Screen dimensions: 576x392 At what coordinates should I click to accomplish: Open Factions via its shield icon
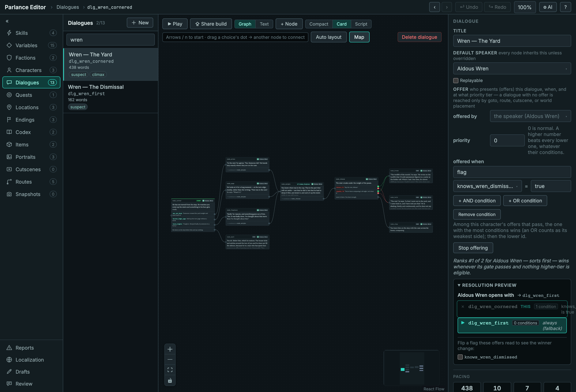[x=9, y=58]
